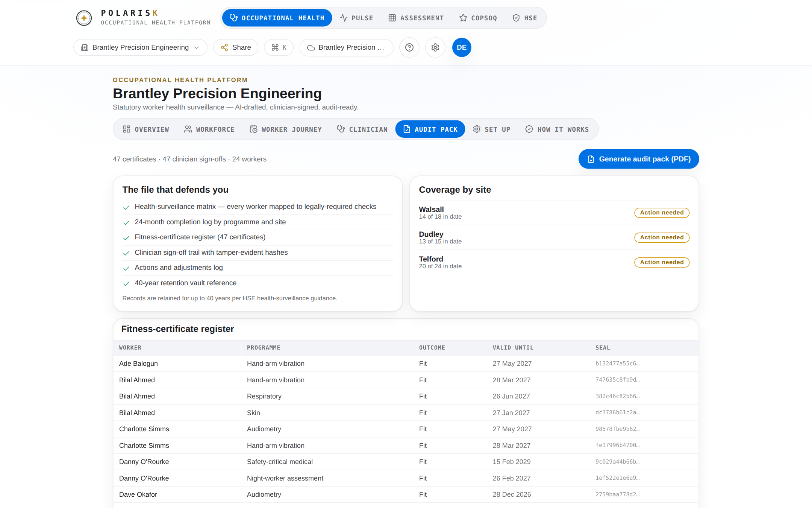Click the HSE shield icon
812x508 pixels.
click(516, 18)
